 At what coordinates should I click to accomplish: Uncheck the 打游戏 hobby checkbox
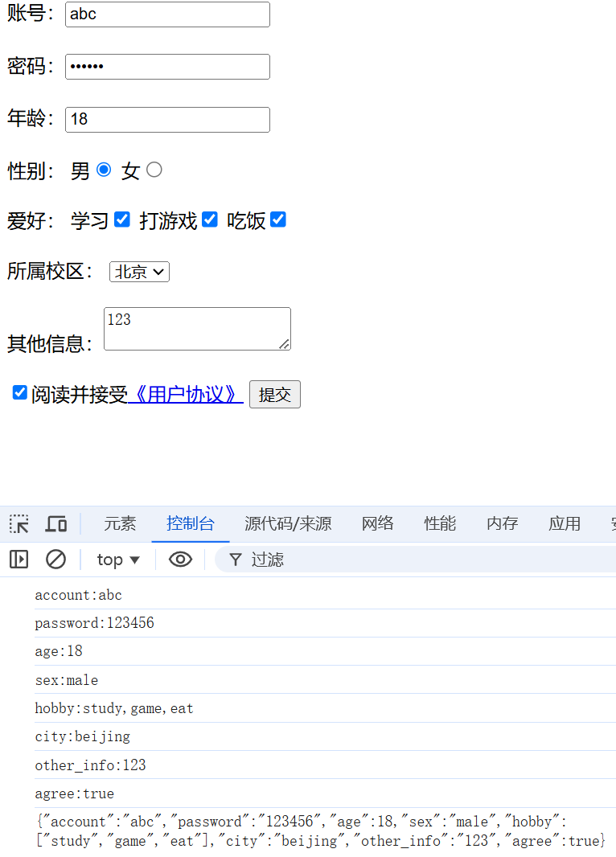pos(210,219)
